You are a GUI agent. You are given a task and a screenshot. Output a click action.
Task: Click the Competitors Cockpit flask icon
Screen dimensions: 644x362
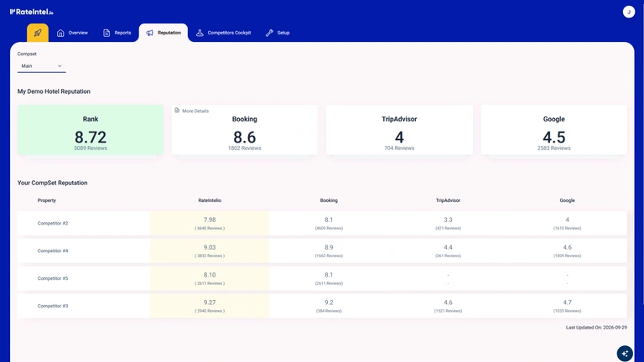click(200, 33)
